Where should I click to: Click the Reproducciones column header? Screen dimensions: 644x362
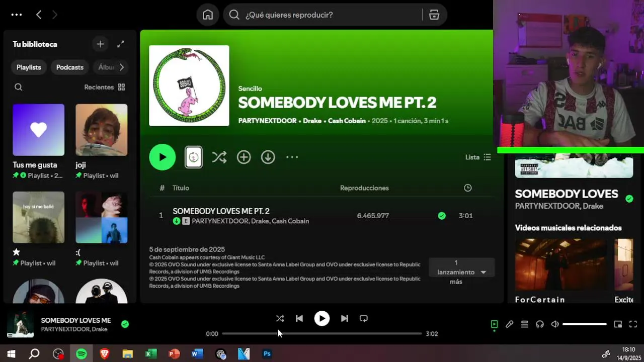364,188
